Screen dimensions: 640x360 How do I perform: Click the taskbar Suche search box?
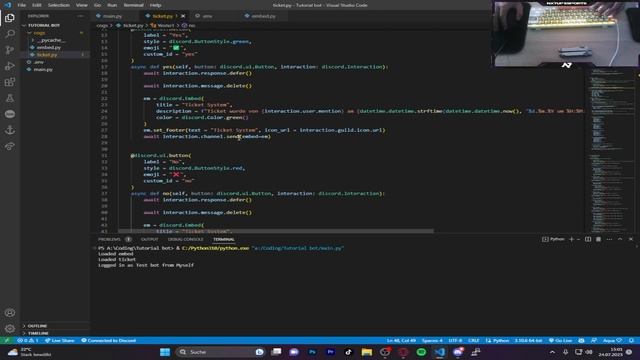[x=220, y=352]
